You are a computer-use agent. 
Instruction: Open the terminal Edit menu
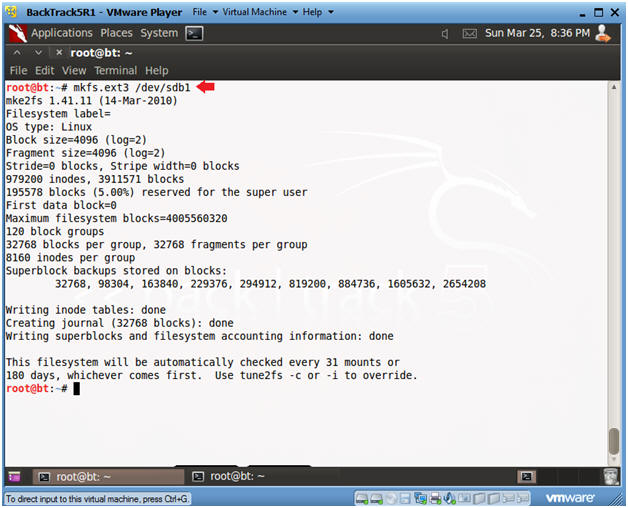tap(44, 71)
